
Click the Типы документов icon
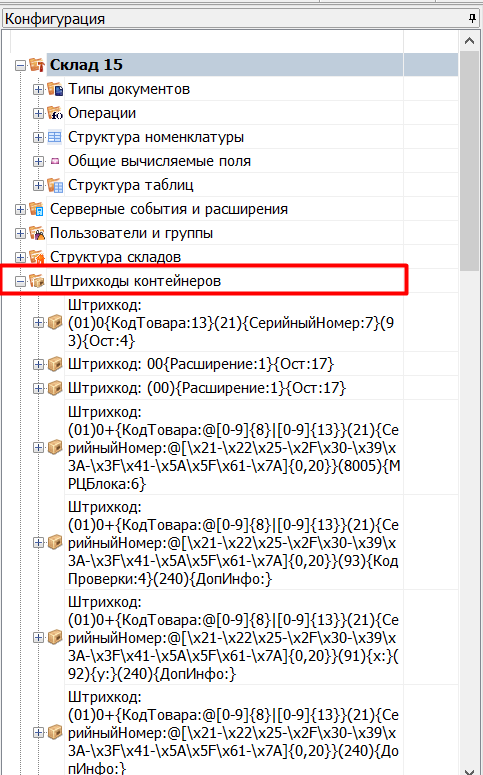(55, 89)
